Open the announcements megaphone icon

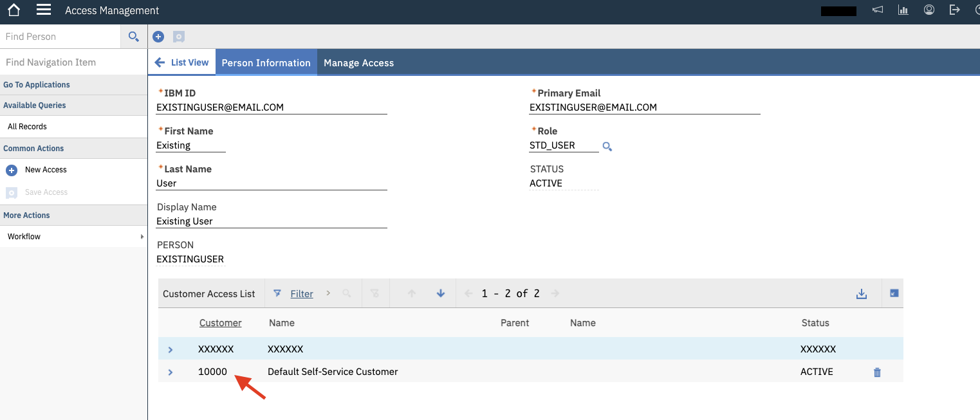click(x=877, y=10)
